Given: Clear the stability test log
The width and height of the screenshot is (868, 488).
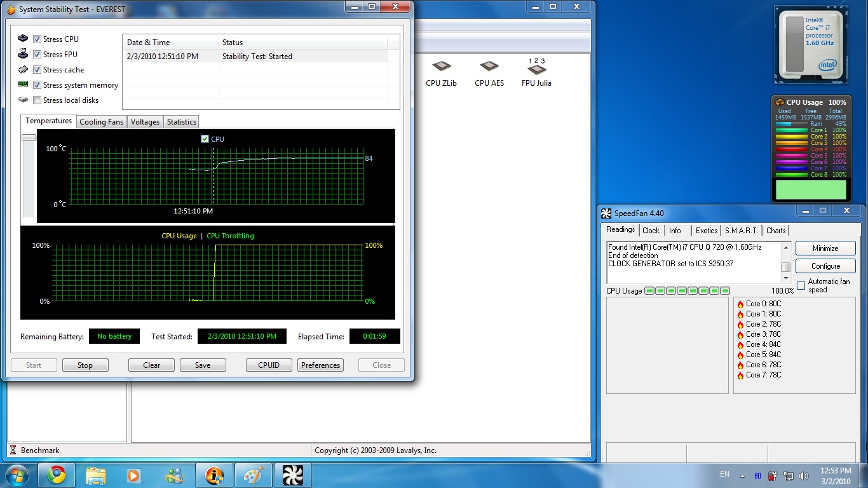Looking at the screenshot, I should pyautogui.click(x=152, y=365).
